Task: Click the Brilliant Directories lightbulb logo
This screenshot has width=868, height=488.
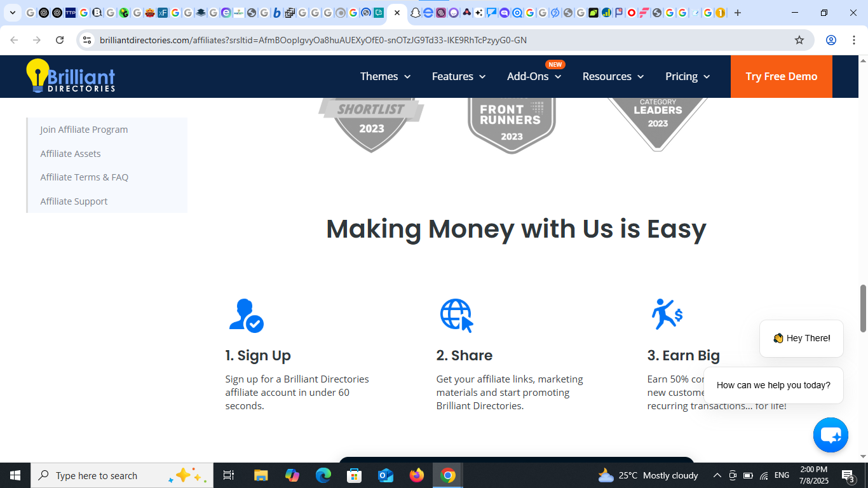Action: click(x=71, y=76)
